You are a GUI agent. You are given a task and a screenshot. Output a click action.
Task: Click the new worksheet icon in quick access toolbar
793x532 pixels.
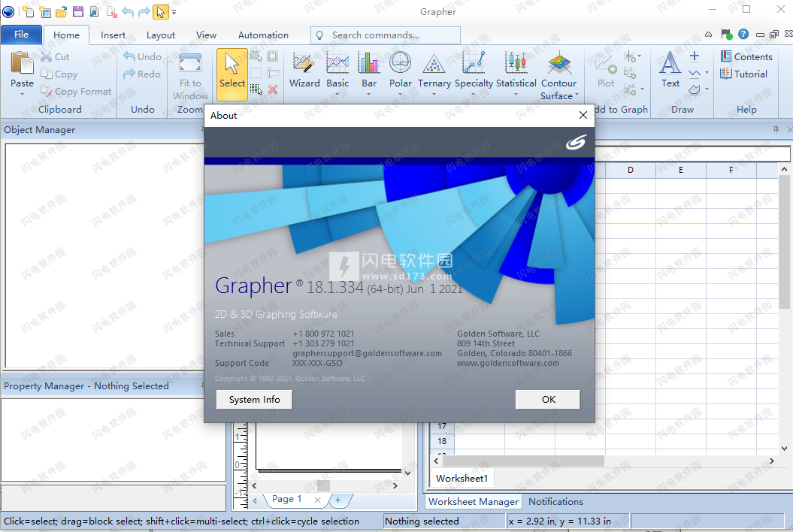pyautogui.click(x=44, y=11)
